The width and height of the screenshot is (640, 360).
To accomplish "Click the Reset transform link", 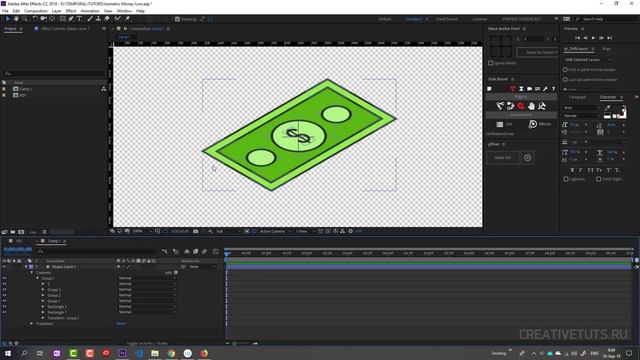I will tap(121, 324).
